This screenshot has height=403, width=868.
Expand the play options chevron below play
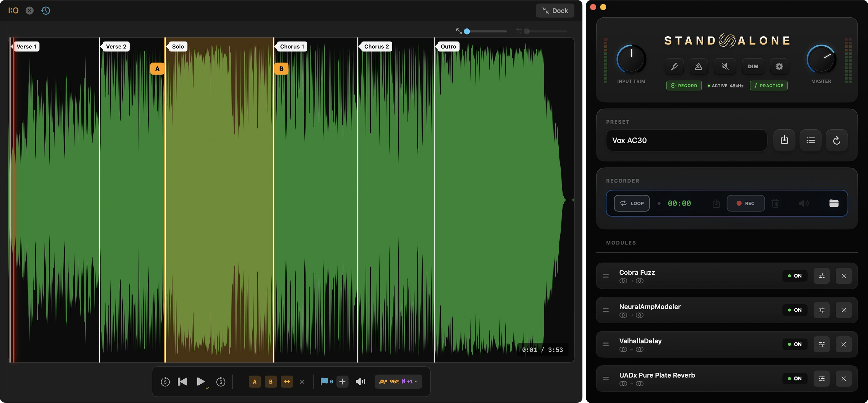click(x=207, y=389)
